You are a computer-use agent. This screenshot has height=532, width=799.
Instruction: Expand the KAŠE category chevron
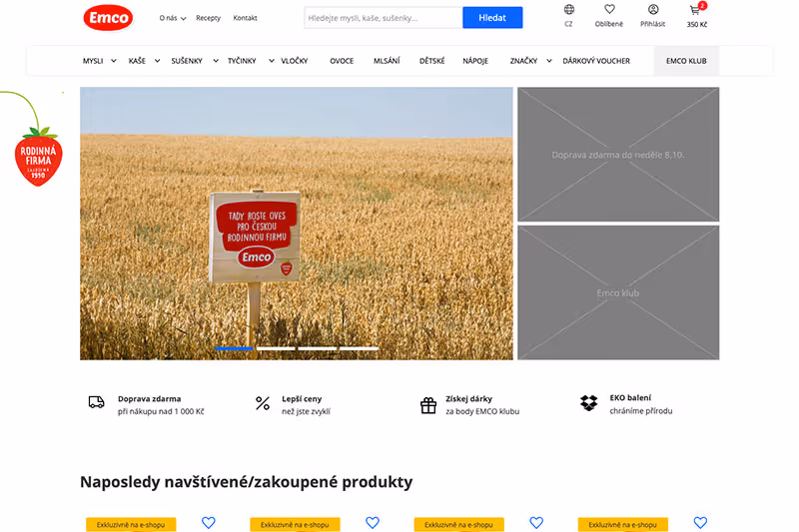pyautogui.click(x=157, y=61)
